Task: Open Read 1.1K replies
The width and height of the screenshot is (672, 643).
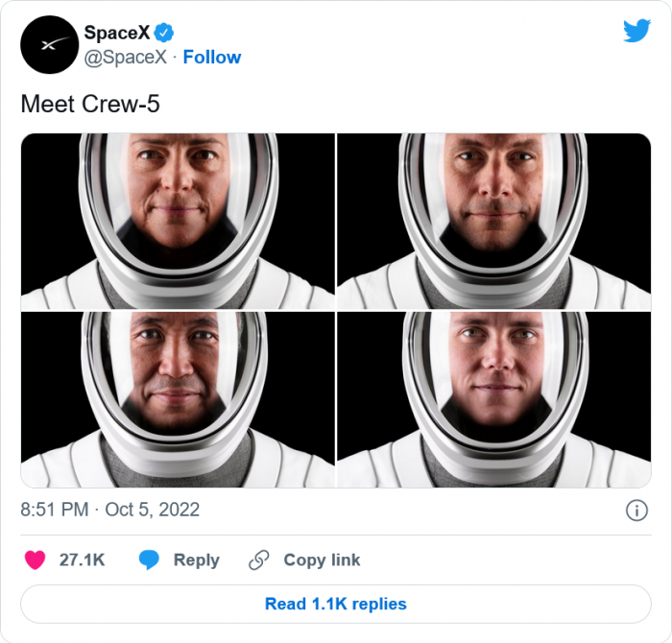Action: (x=336, y=605)
